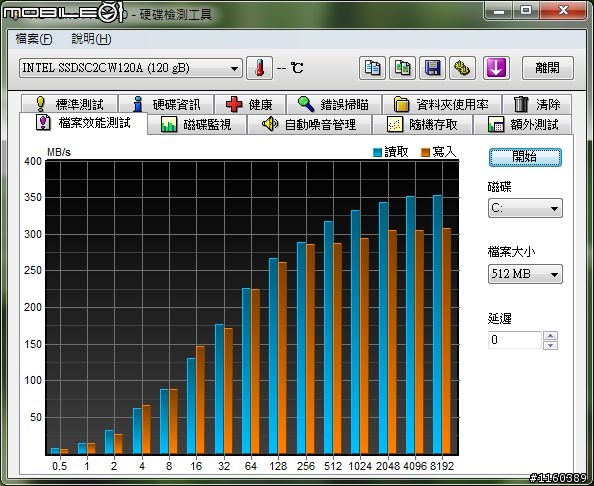Click the 1024 x-axis label
The image size is (594, 486).
coord(360,466)
